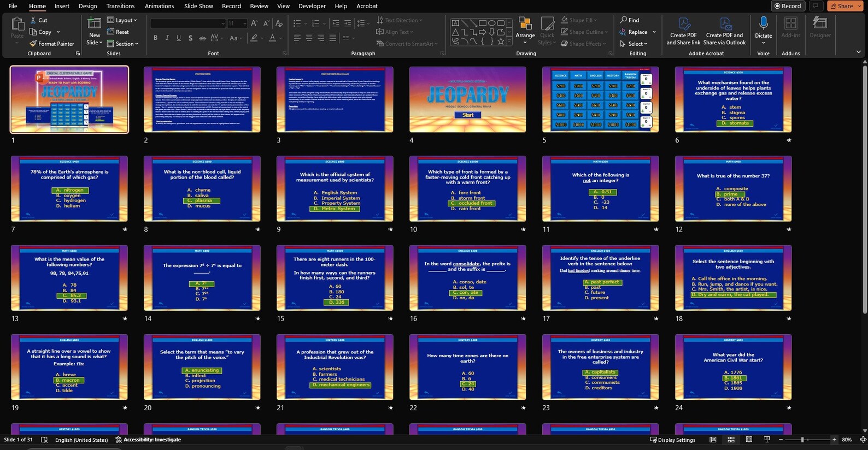Open the Section dropdown
Viewport: 868px width, 450px height.
[122, 44]
